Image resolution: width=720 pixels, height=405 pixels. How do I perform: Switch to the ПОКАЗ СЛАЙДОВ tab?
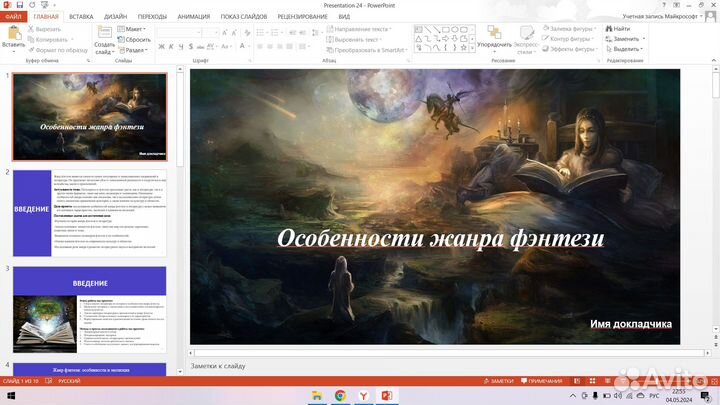pyautogui.click(x=244, y=17)
